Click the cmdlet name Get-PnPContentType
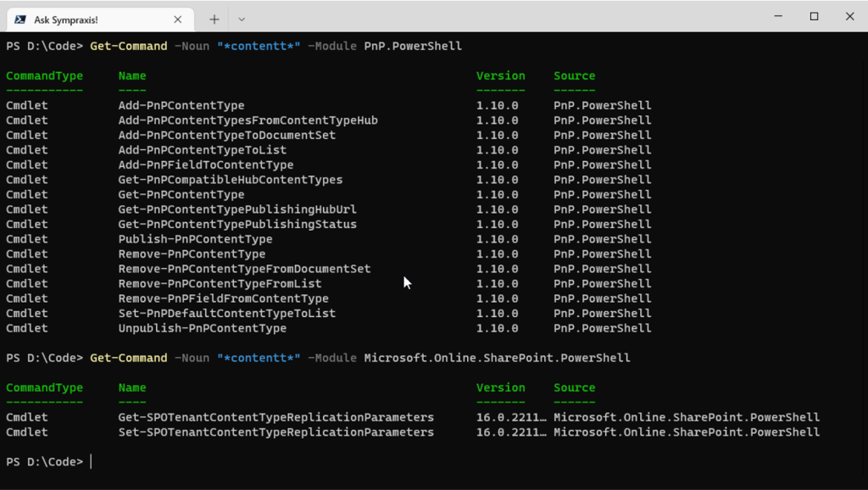 tap(181, 194)
